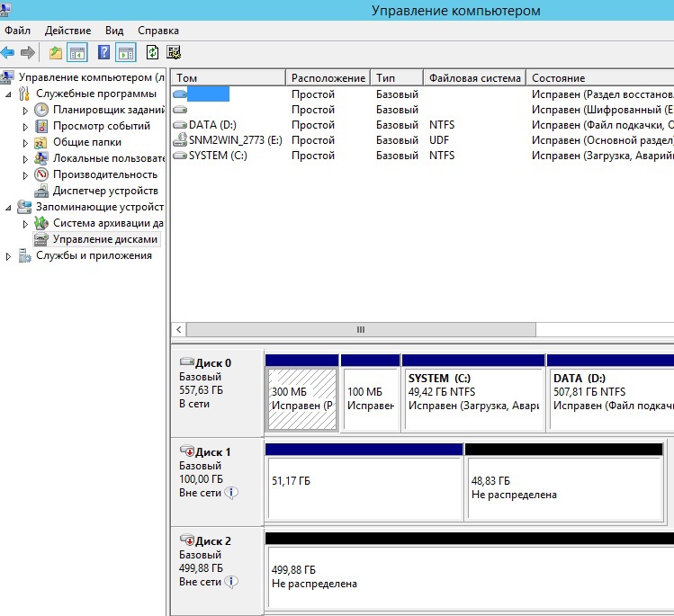Select the 300 МБ recovery partition block
The image size is (674, 616).
coord(301,399)
